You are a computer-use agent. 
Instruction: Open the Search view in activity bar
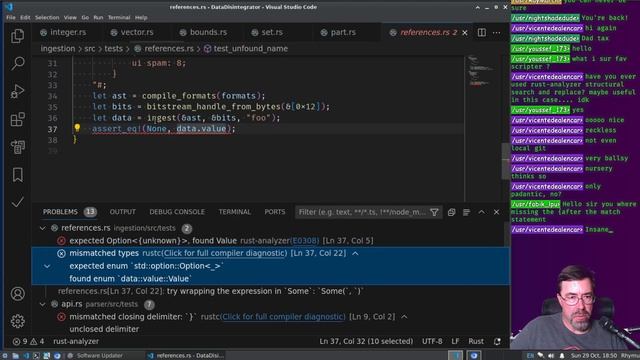click(x=18, y=63)
